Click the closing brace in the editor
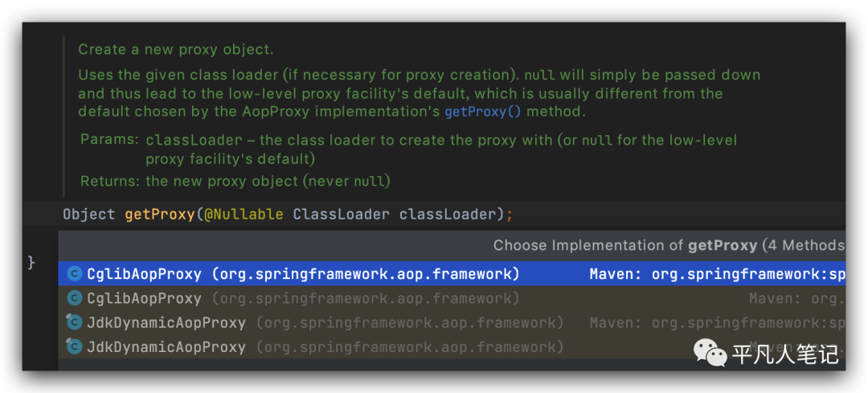The image size is (868, 393). (x=31, y=262)
